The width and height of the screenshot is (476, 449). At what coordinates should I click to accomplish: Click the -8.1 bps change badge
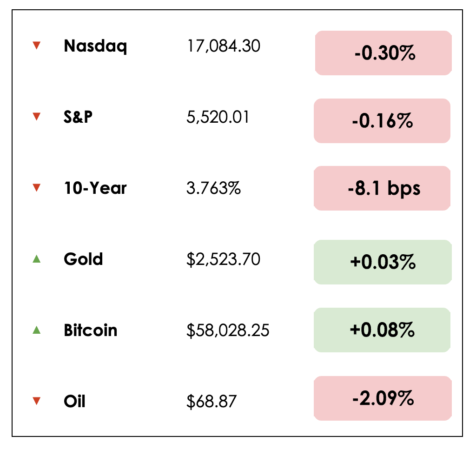(x=382, y=188)
